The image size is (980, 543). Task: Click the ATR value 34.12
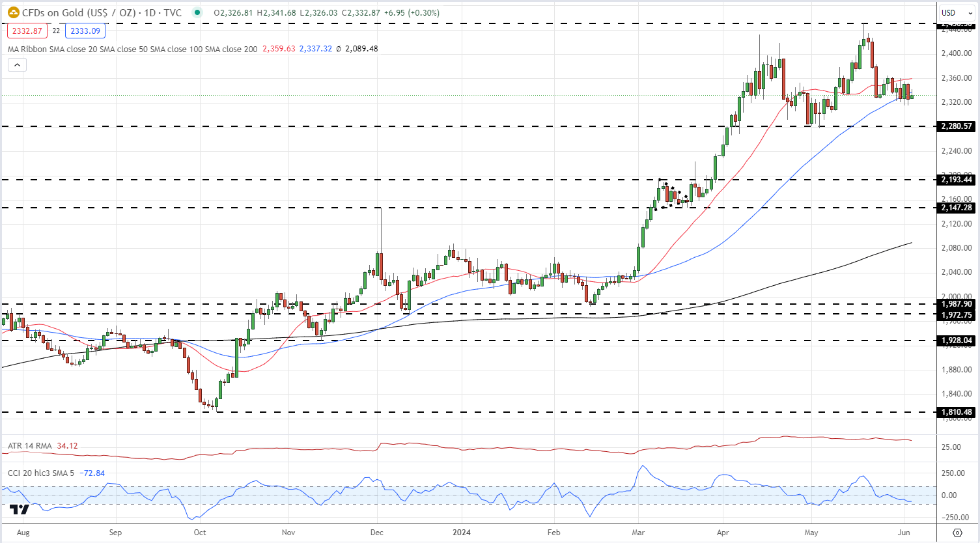pos(67,446)
